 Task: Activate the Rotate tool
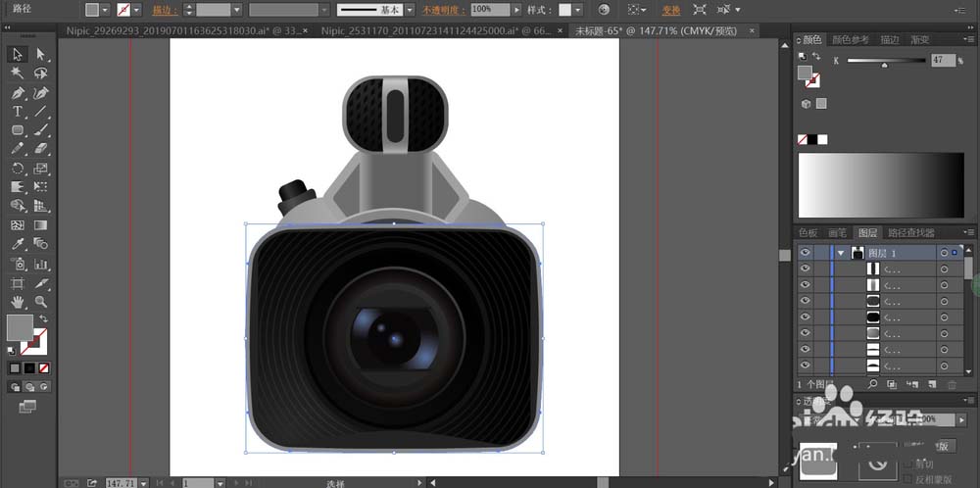pyautogui.click(x=18, y=169)
